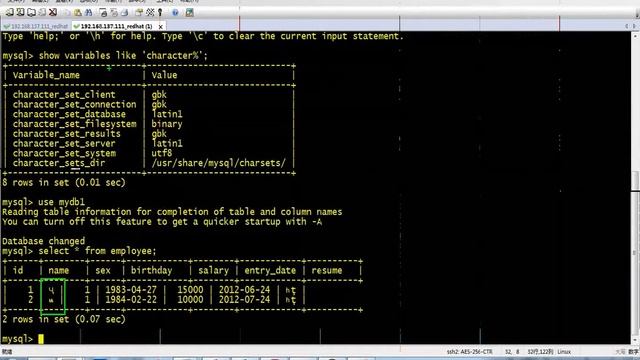Click 'character_set_database' in the variables table

coord(69,114)
